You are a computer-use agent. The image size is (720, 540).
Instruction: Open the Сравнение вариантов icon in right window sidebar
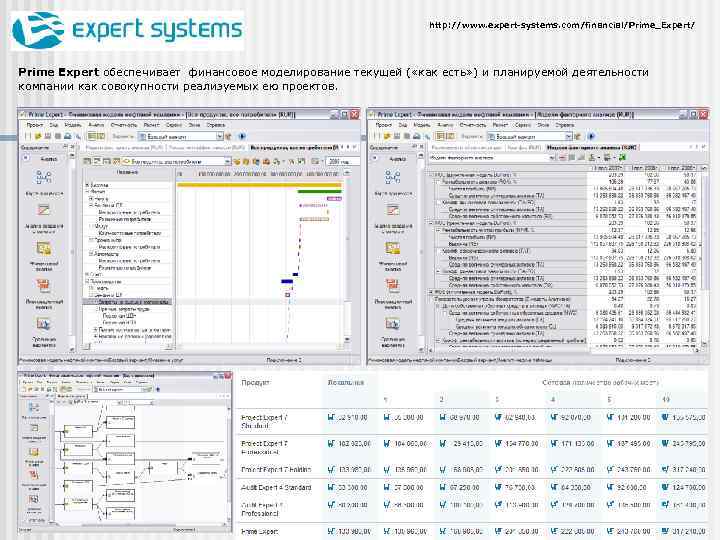tap(393, 324)
